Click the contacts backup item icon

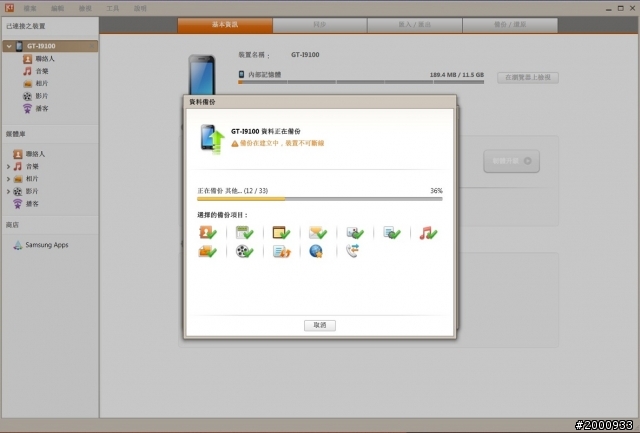coord(207,233)
